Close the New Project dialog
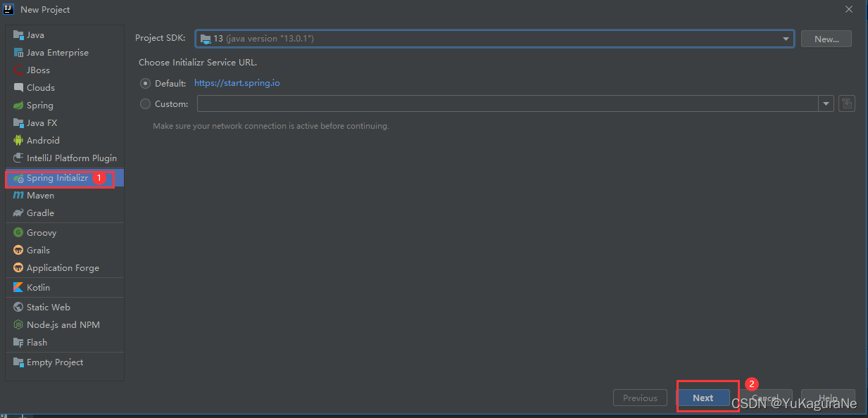This screenshot has width=868, height=418. pyautogui.click(x=849, y=9)
